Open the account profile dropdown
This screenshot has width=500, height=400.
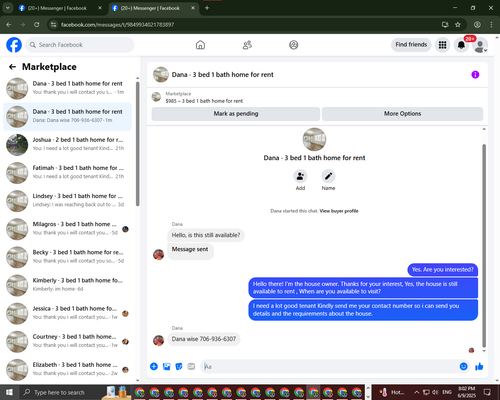480,46
